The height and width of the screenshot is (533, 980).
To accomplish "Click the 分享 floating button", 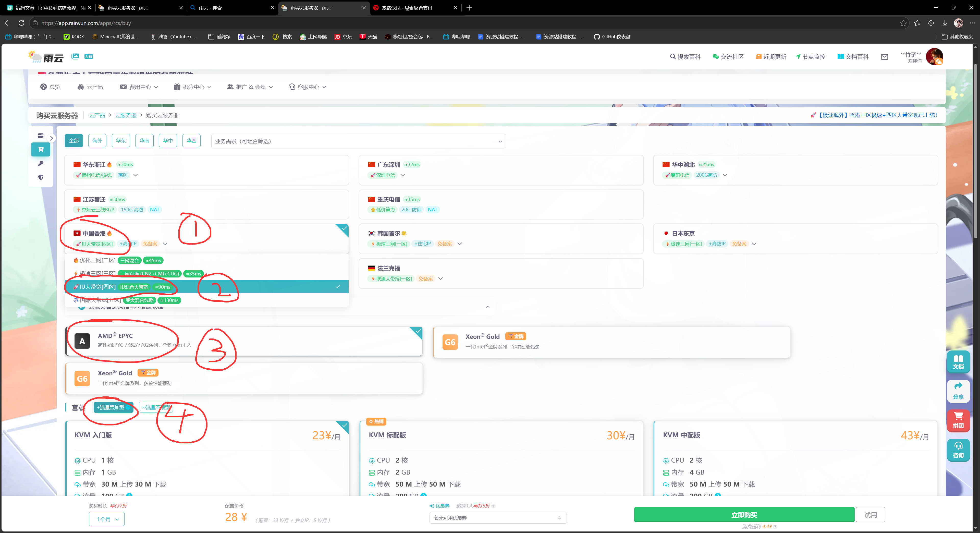I will tap(958, 392).
